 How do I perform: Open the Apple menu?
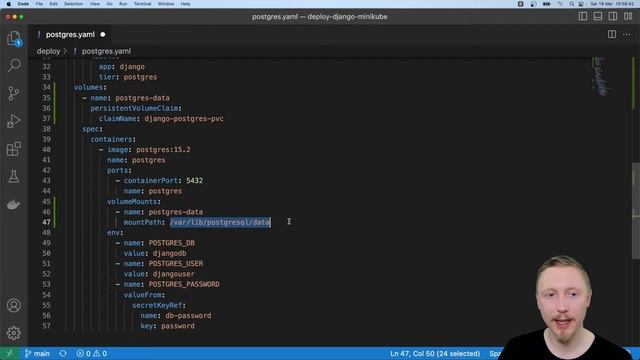click(8, 4)
